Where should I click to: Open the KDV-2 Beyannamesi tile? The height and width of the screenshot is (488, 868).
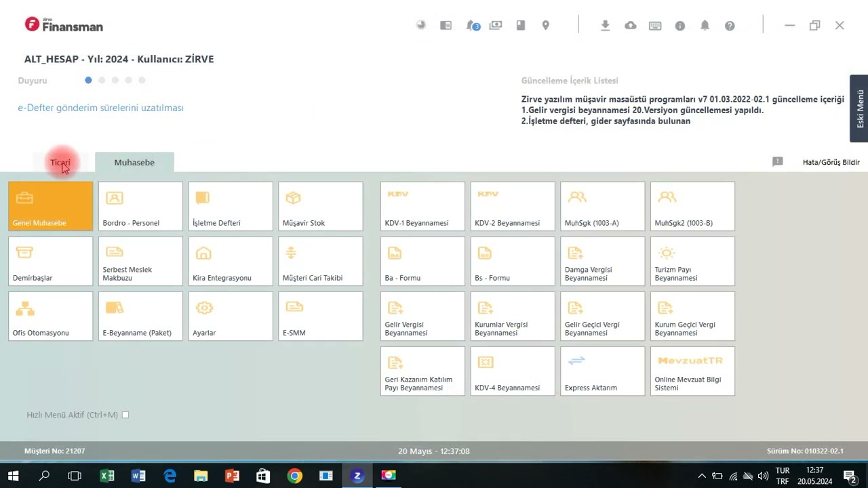[513, 206]
